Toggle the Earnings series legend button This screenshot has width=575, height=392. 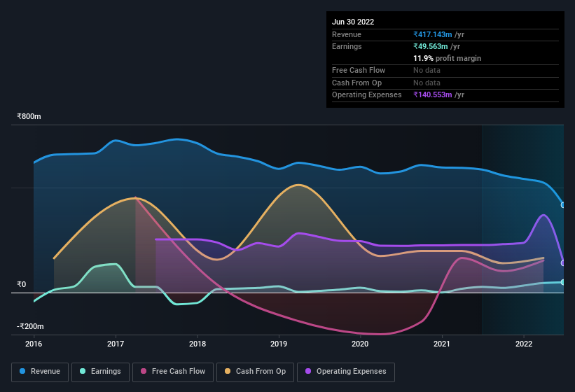pos(100,372)
